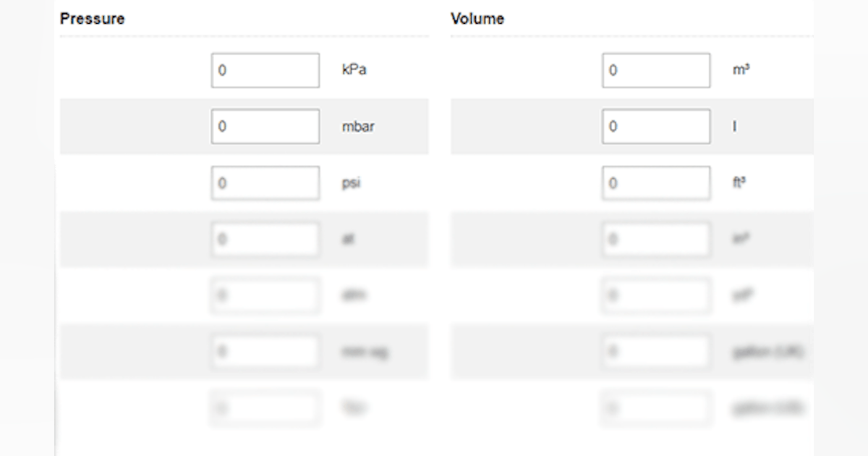Click the gallon (UK) unit label
This screenshot has height=456, width=868.
(x=767, y=352)
